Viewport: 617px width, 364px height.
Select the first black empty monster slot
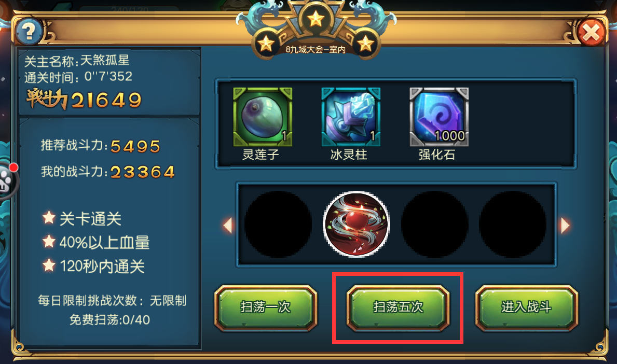point(278,225)
